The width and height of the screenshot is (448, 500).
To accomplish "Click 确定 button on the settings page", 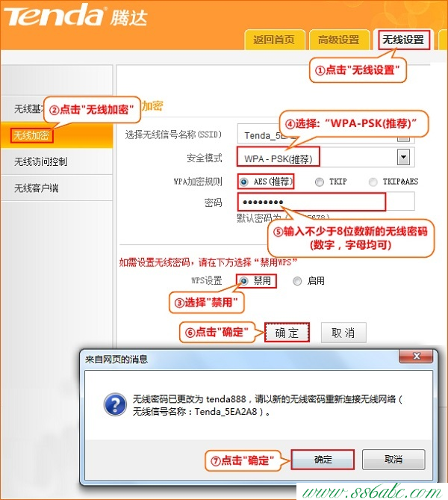I will [x=287, y=333].
